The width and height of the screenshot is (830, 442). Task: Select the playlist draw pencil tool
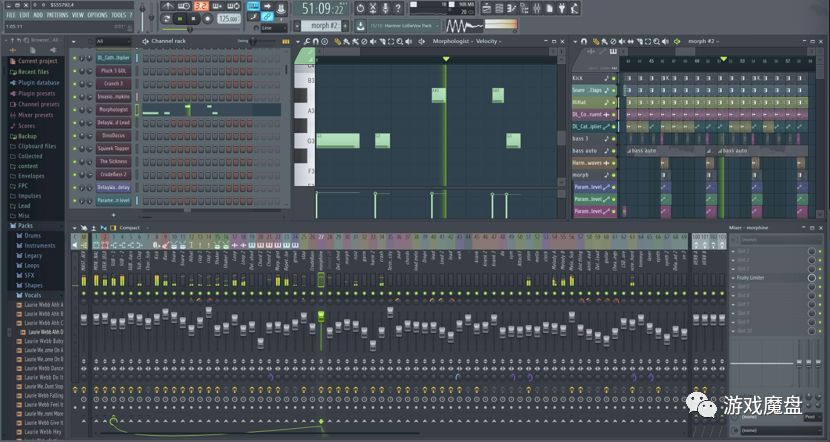[596, 42]
